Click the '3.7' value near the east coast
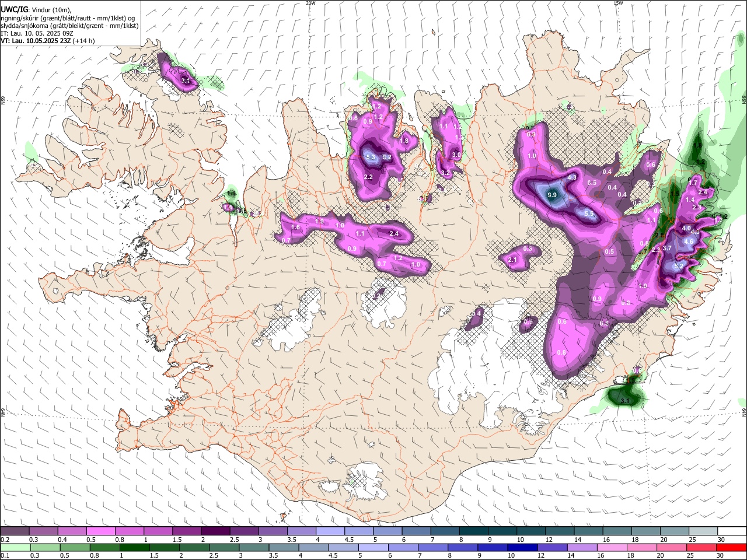 [668, 248]
